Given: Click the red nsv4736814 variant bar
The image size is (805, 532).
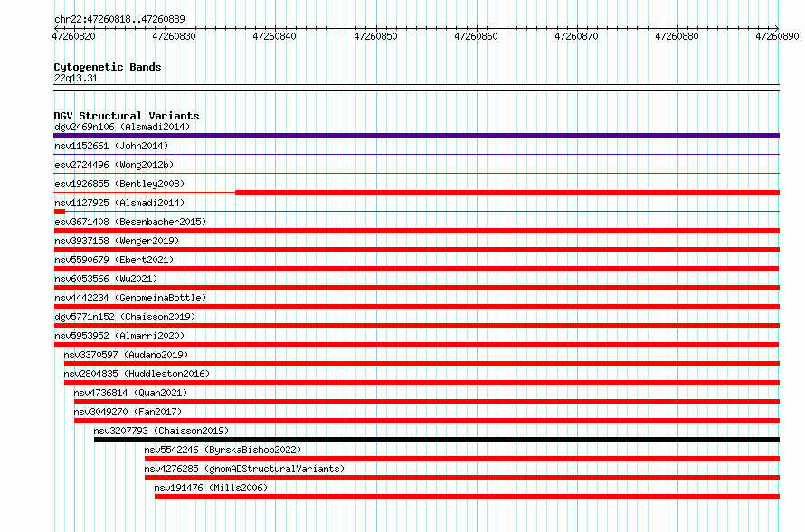Looking at the screenshot, I should click(x=427, y=402).
